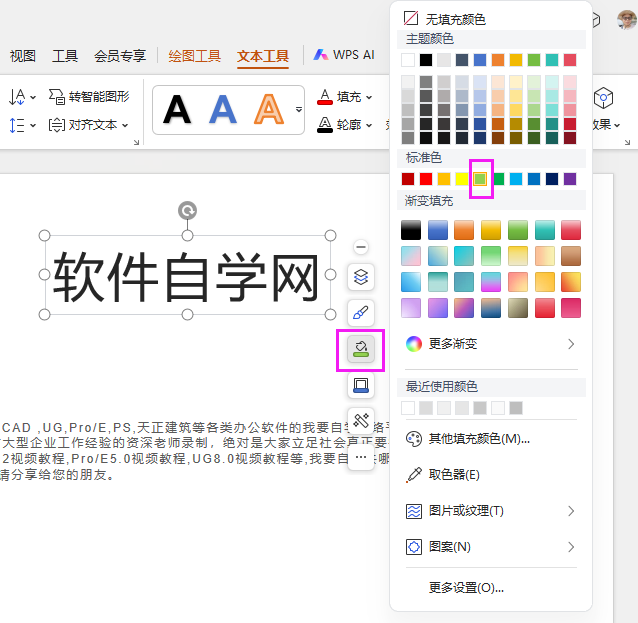Image resolution: width=638 pixels, height=623 pixels.
Task: Click the WPS AI logo icon
Action: 321,55
